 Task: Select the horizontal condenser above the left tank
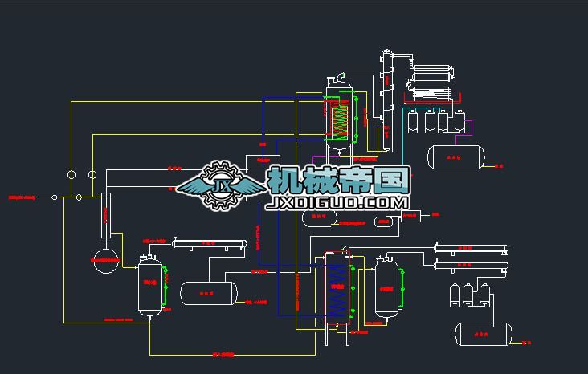click(209, 243)
